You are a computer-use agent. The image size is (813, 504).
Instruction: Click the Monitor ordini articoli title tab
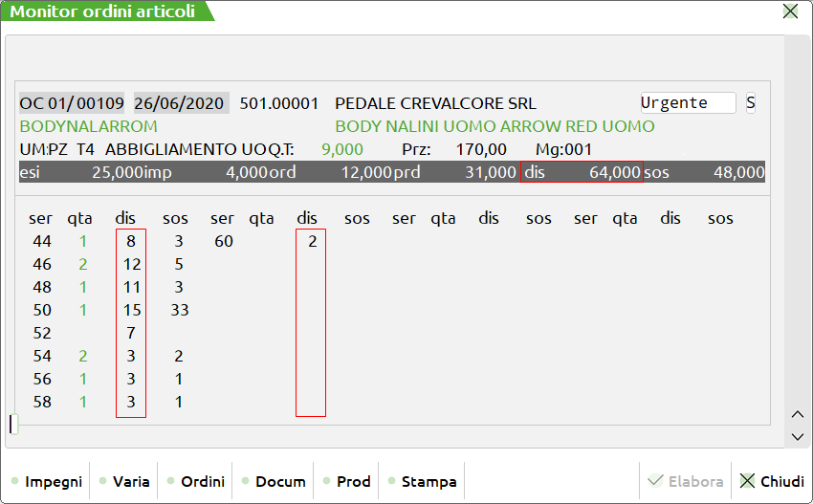(x=102, y=11)
